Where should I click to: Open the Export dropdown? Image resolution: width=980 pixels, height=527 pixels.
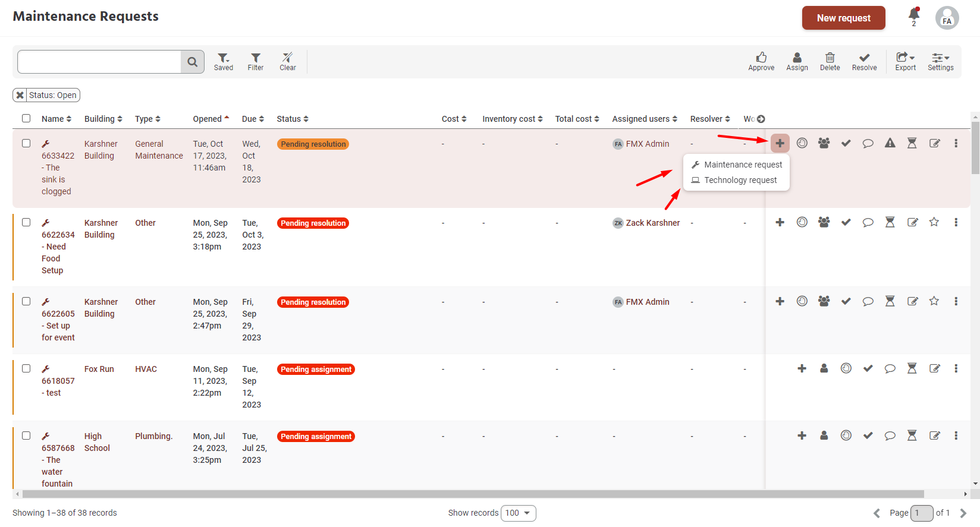click(x=906, y=61)
